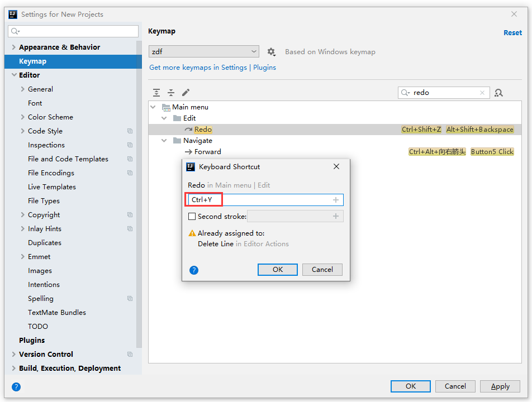Click the pencil edit shortcut icon
This screenshot has width=532, height=402.
[x=186, y=93]
